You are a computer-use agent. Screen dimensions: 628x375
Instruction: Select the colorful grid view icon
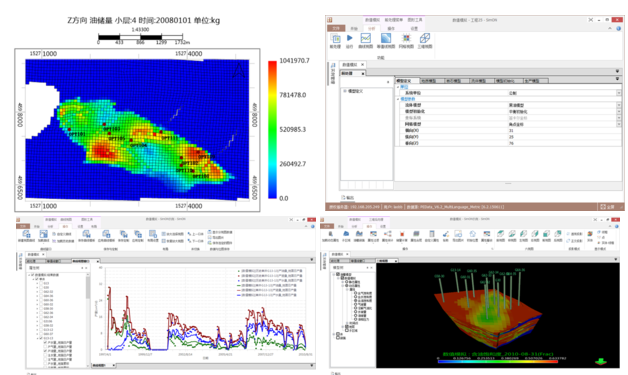(x=406, y=38)
